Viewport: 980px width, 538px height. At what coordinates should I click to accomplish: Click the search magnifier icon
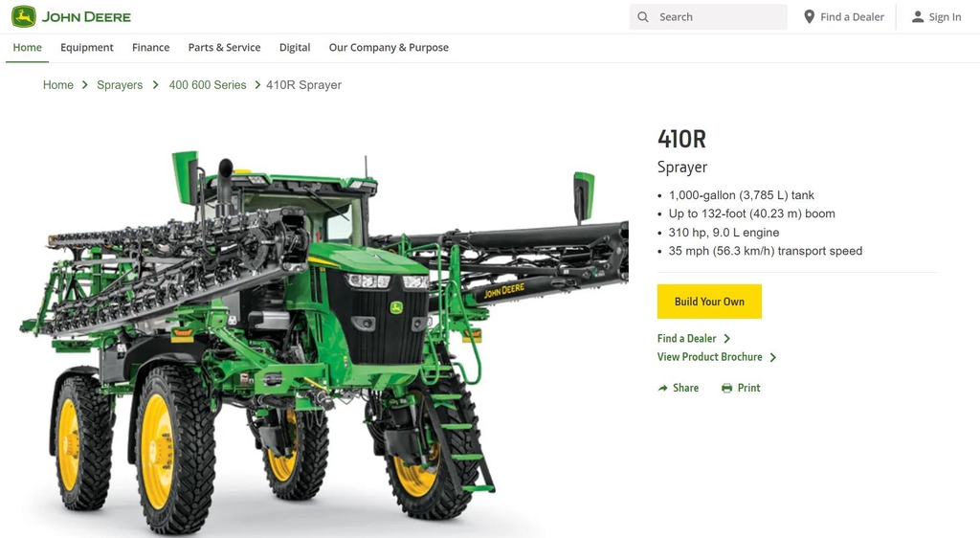point(643,17)
